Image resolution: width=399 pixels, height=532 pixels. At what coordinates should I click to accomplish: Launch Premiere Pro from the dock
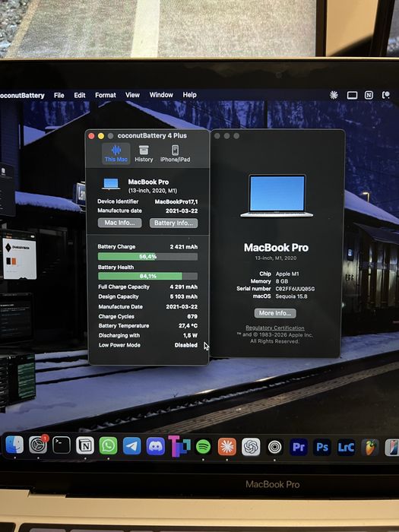pos(299,447)
